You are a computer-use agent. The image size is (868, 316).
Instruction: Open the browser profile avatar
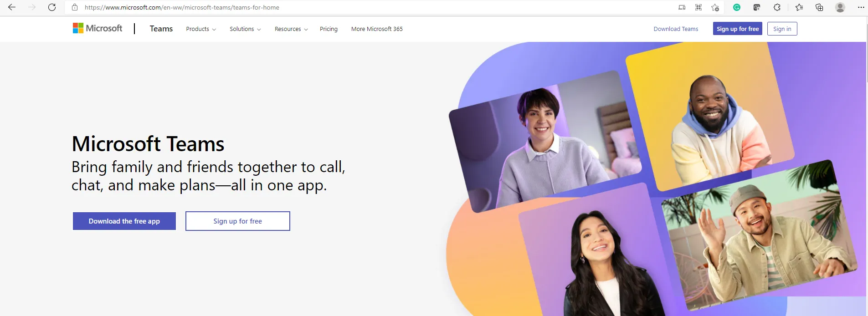(x=840, y=7)
